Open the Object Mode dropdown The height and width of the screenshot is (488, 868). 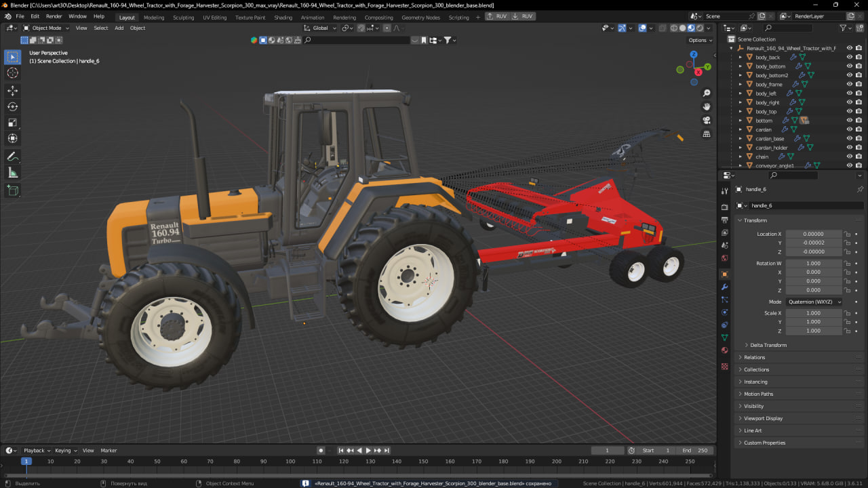(x=45, y=28)
